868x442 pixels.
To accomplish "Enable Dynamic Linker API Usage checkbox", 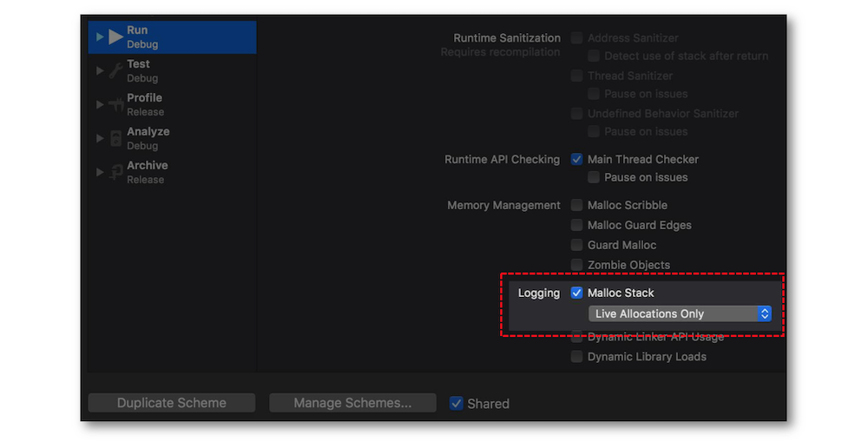I will (x=577, y=337).
